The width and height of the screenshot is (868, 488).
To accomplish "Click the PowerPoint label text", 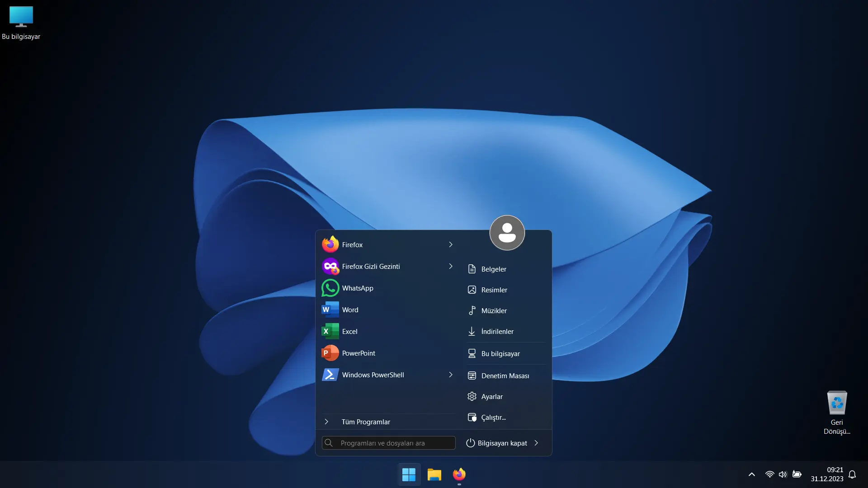I will click(359, 353).
